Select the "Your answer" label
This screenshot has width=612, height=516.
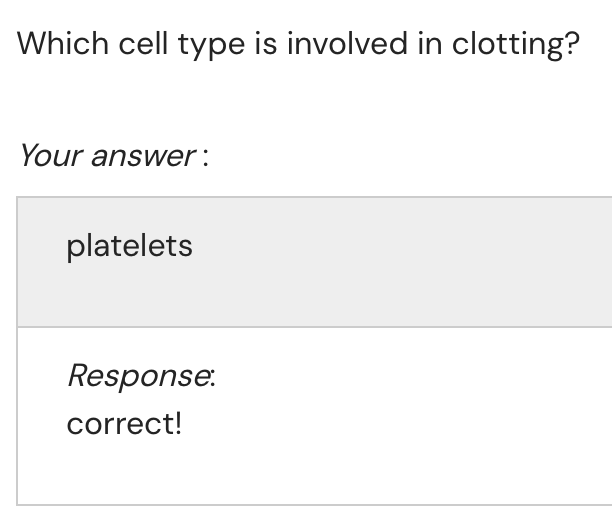(112, 156)
